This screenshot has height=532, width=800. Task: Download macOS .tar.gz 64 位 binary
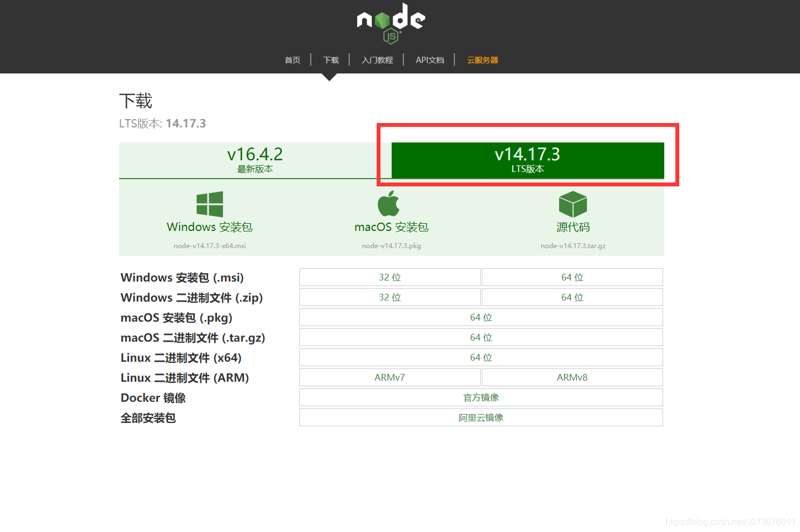click(x=481, y=337)
